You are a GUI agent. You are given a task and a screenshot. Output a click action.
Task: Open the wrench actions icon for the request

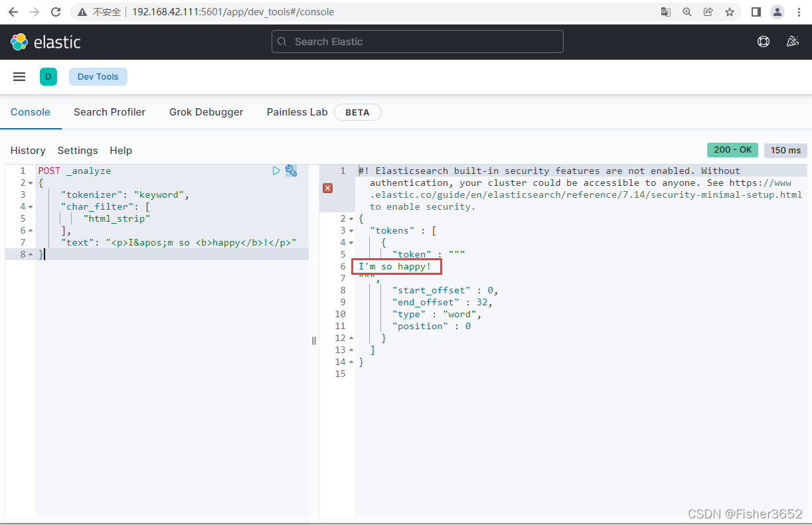291,171
